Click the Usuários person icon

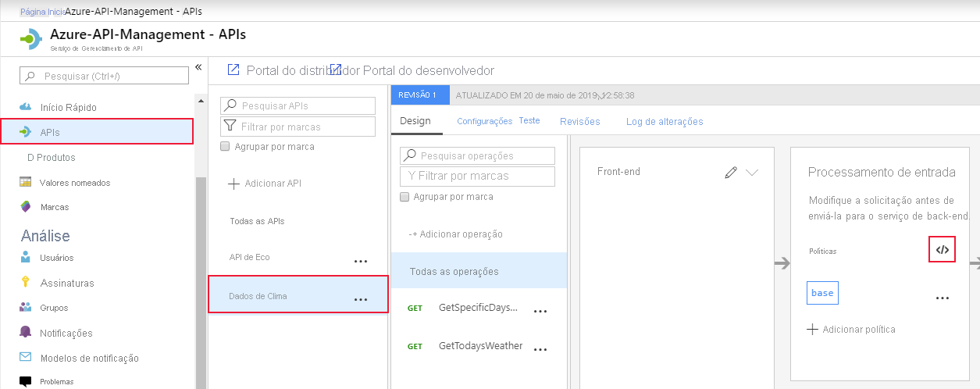(x=25, y=257)
